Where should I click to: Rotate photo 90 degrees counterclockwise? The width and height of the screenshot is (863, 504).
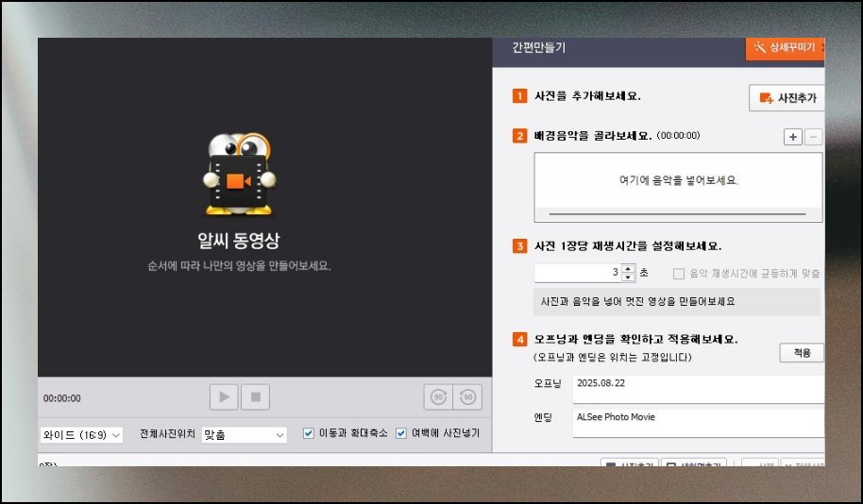(467, 396)
